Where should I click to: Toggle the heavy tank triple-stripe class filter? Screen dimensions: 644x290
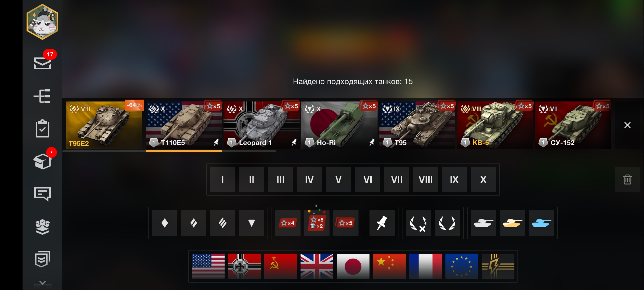point(223,223)
